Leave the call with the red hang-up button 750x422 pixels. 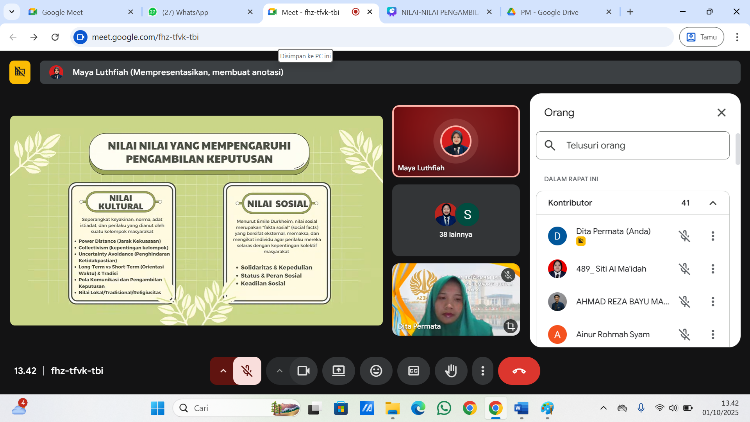tap(519, 370)
